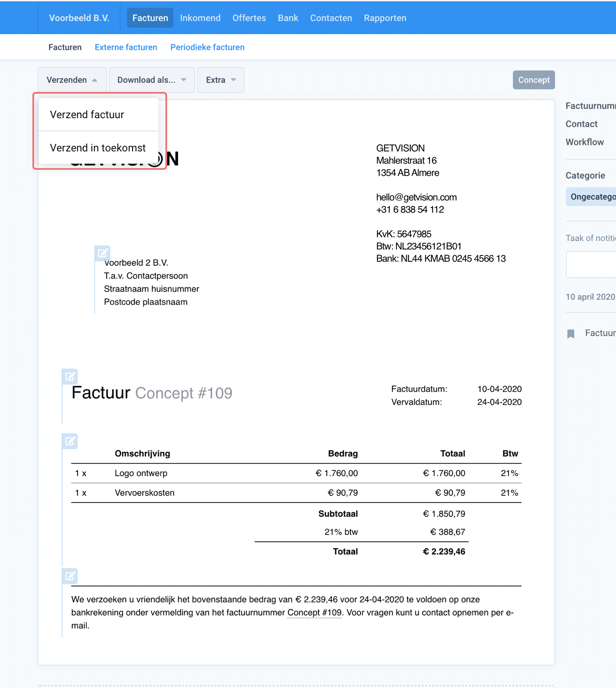The image size is (616, 688).
Task: Click the Taak of notitie input field
Action: tap(591, 264)
